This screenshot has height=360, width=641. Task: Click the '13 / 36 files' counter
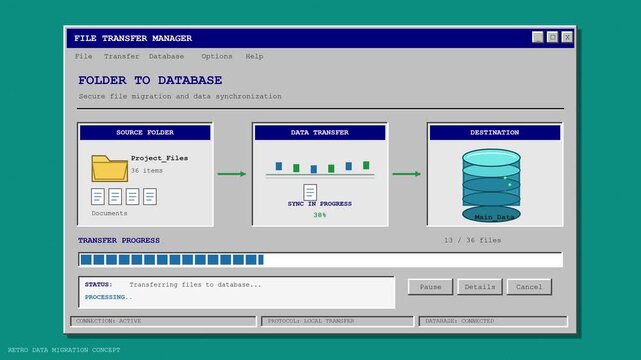(473, 240)
